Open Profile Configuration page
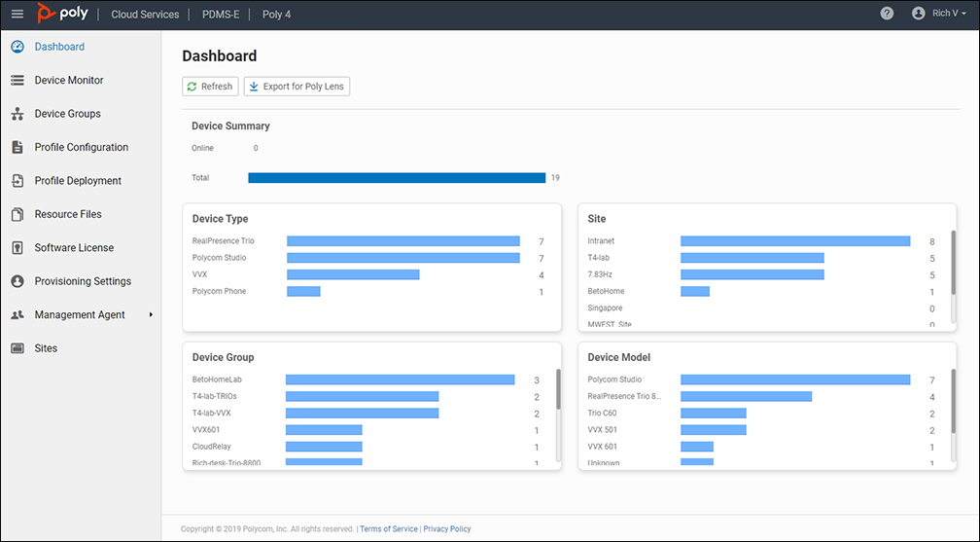The image size is (980, 542). 82,147
